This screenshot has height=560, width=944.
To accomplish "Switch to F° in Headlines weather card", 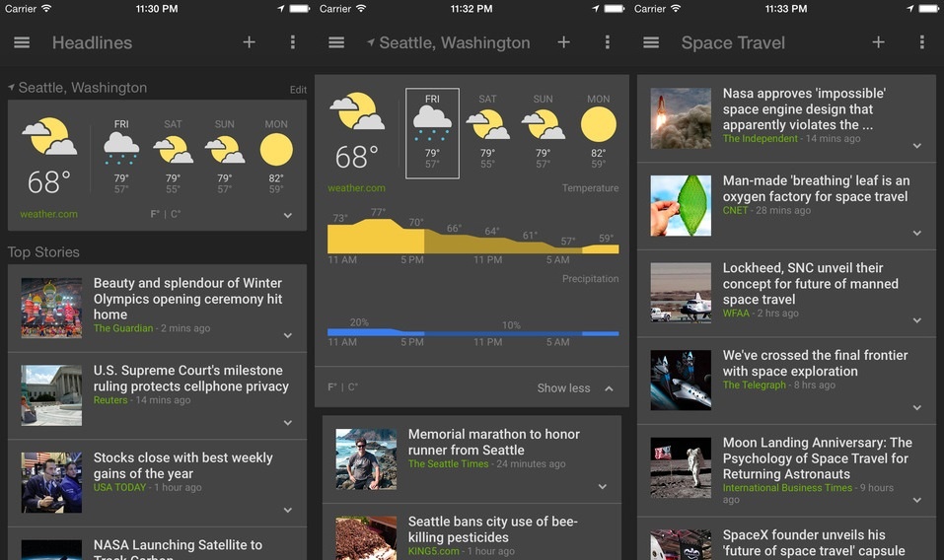I will tap(156, 214).
